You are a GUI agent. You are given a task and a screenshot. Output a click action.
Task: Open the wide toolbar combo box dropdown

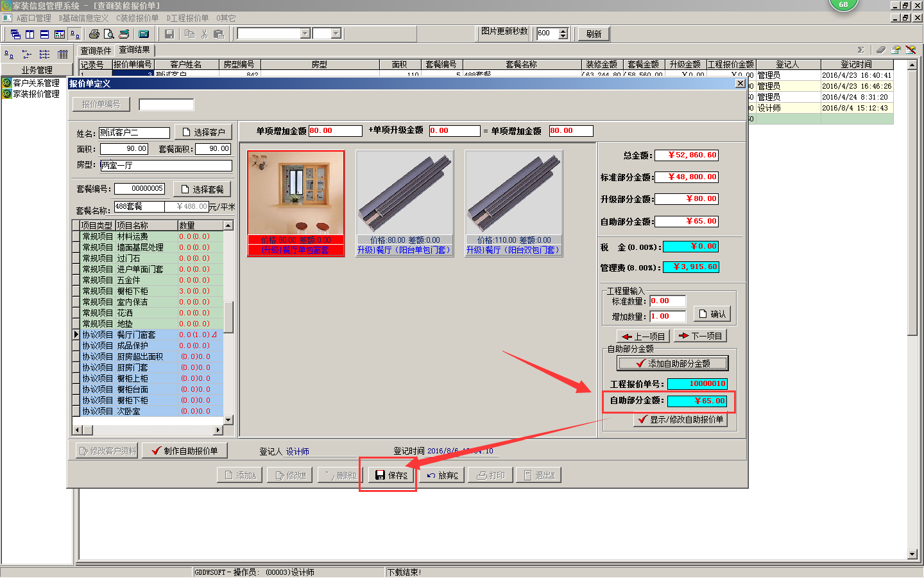tap(305, 33)
